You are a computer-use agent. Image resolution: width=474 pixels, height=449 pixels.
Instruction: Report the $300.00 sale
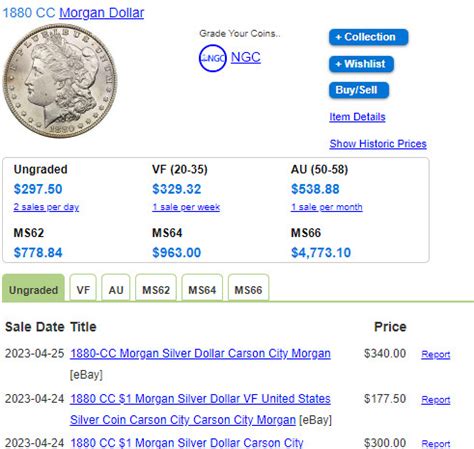click(x=436, y=444)
